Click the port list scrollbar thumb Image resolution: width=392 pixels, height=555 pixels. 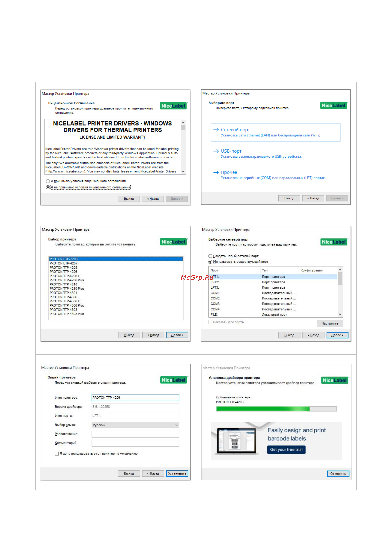pyautogui.click(x=340, y=278)
